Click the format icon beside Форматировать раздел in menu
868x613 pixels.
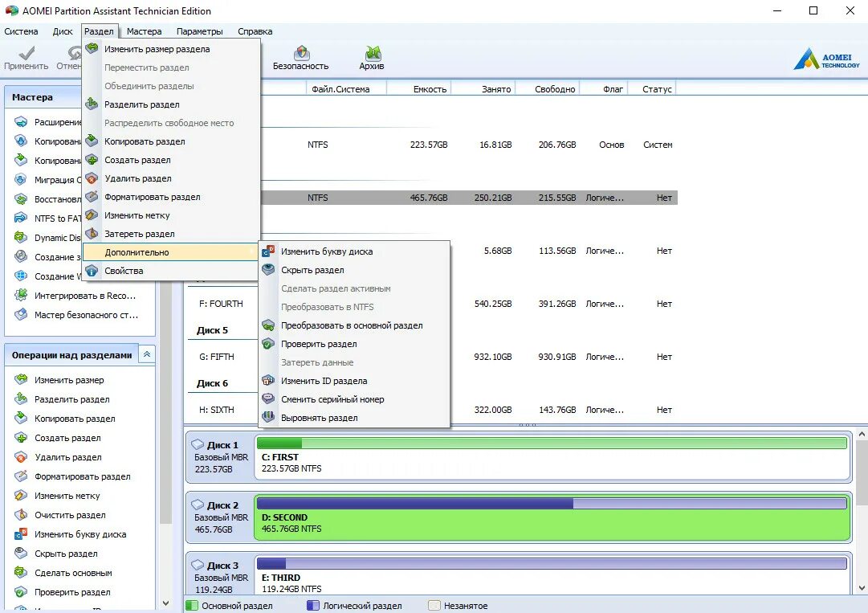pyautogui.click(x=92, y=197)
